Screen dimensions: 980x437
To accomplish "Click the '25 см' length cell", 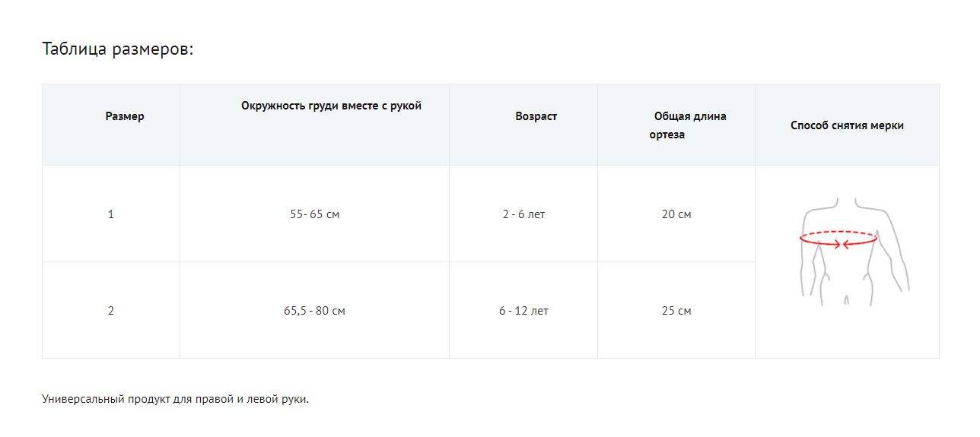I will pyautogui.click(x=676, y=311).
